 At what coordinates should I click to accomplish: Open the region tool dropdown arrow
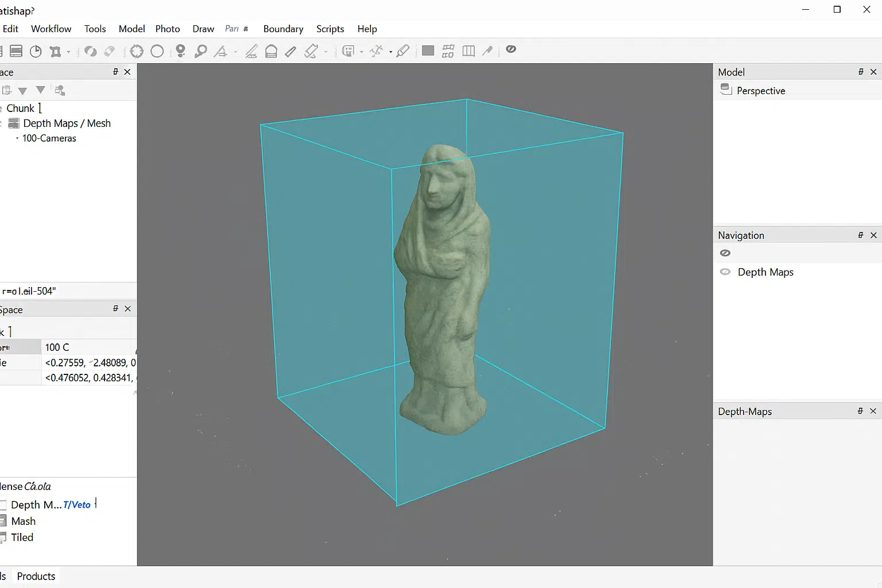click(67, 52)
